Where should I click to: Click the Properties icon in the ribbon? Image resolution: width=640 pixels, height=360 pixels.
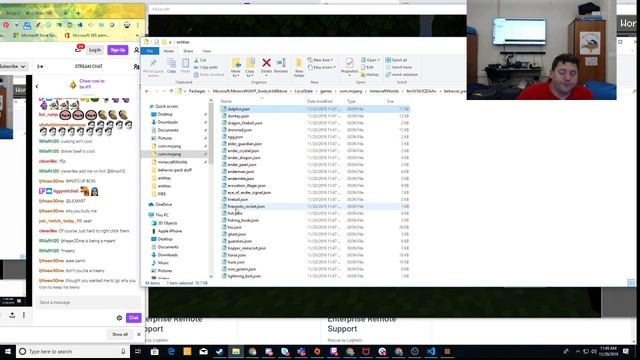pyautogui.click(x=349, y=62)
